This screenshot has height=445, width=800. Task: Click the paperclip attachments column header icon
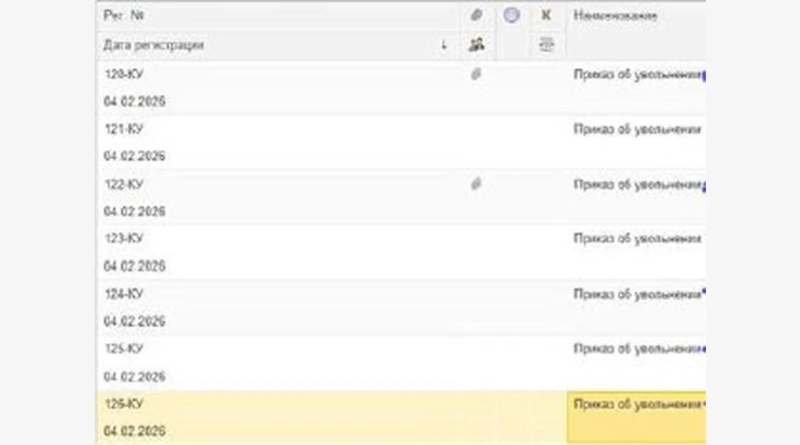(x=476, y=17)
